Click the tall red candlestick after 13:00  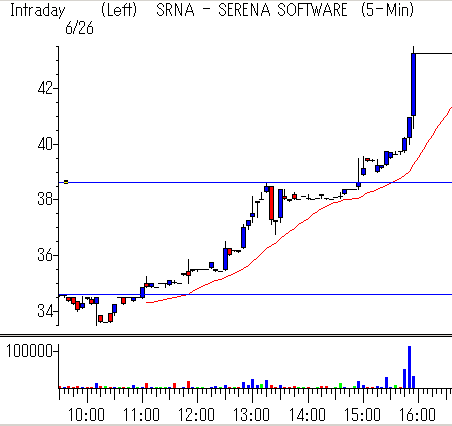[x=271, y=203]
